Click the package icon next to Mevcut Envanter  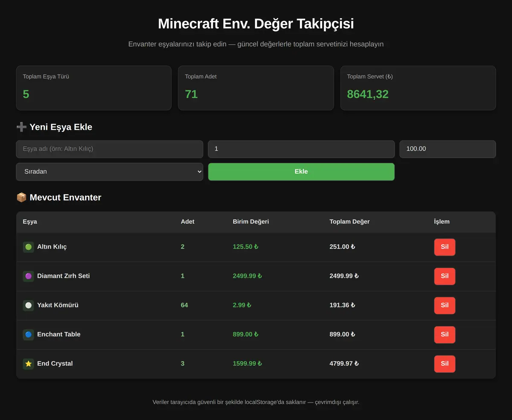(x=21, y=198)
